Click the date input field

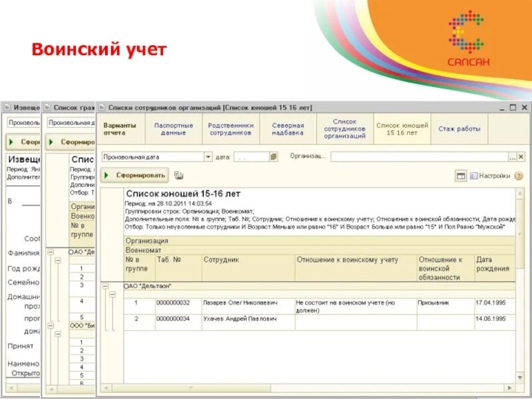point(251,157)
